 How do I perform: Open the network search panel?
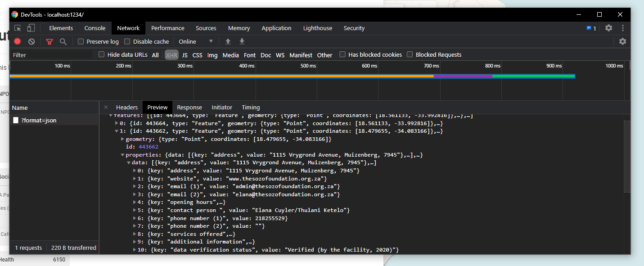(x=63, y=41)
